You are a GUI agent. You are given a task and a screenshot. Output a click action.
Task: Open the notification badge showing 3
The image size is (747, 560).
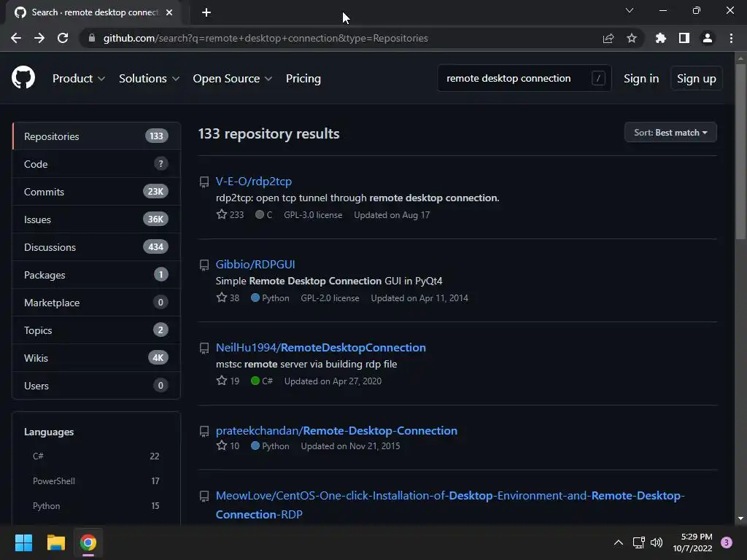coord(727,542)
